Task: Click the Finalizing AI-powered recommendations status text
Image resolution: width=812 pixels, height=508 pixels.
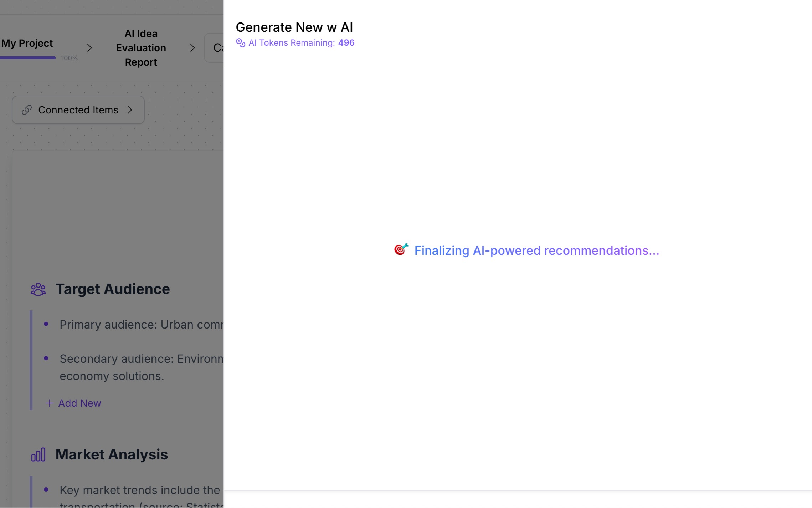Action: point(536,250)
